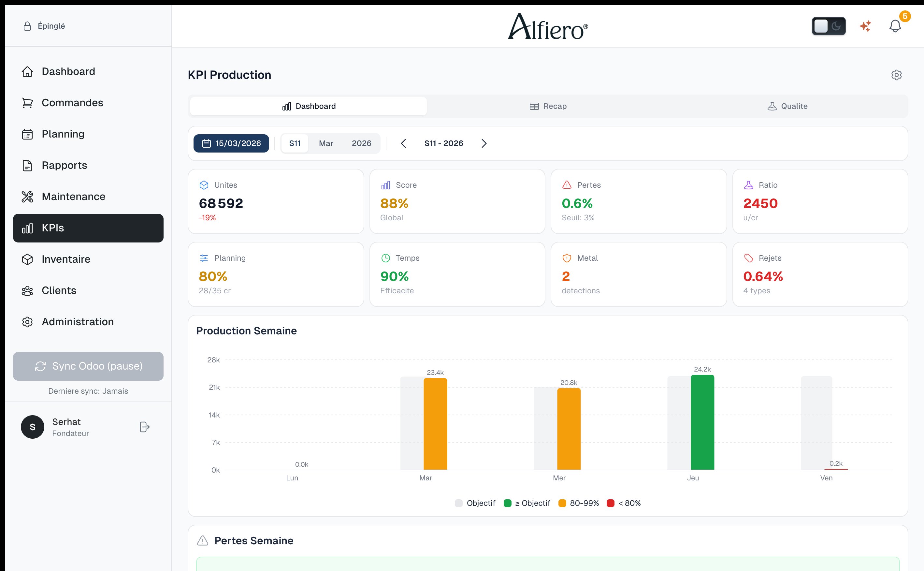
Task: Select the Mar month period option
Action: click(x=326, y=143)
